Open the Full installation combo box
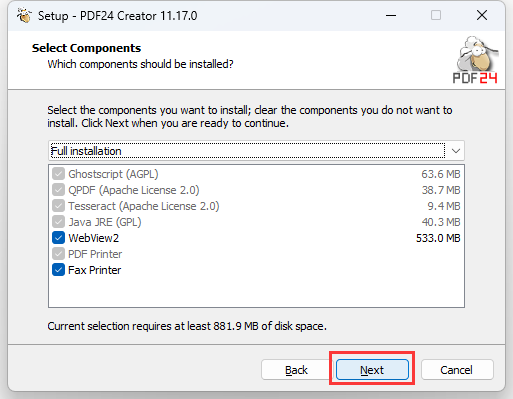 point(256,151)
